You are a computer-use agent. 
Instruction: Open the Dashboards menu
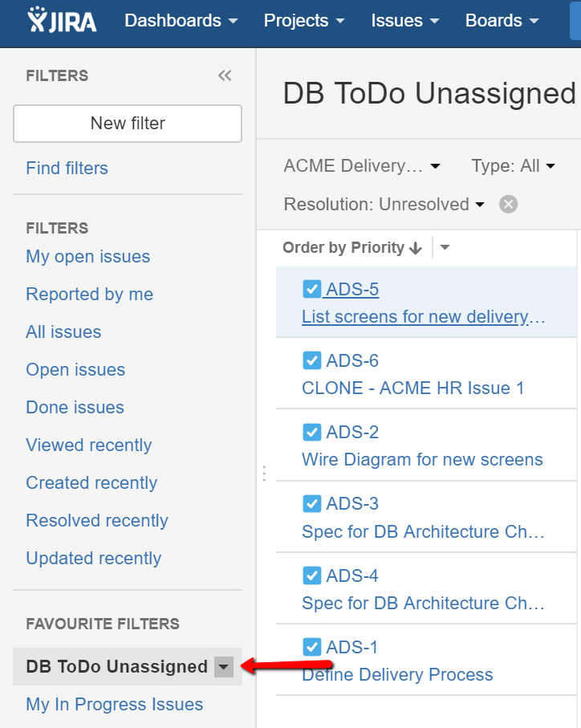coord(181,20)
